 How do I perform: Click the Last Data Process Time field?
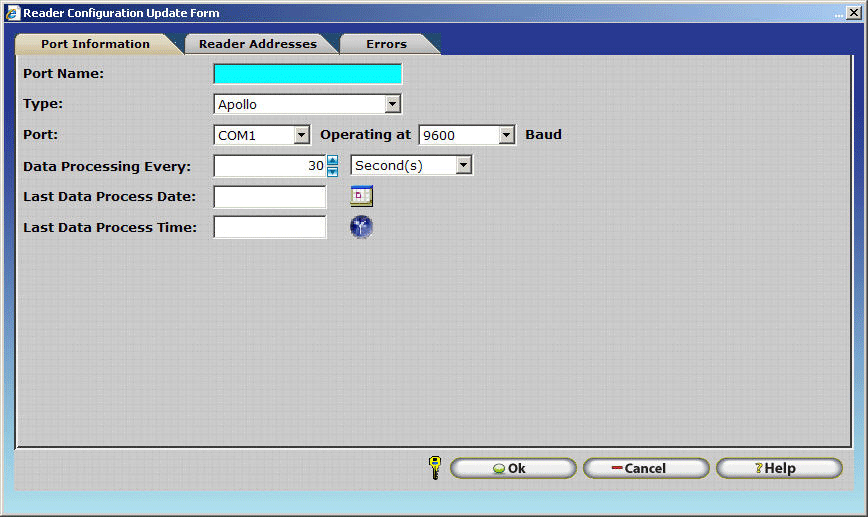pyautogui.click(x=270, y=227)
